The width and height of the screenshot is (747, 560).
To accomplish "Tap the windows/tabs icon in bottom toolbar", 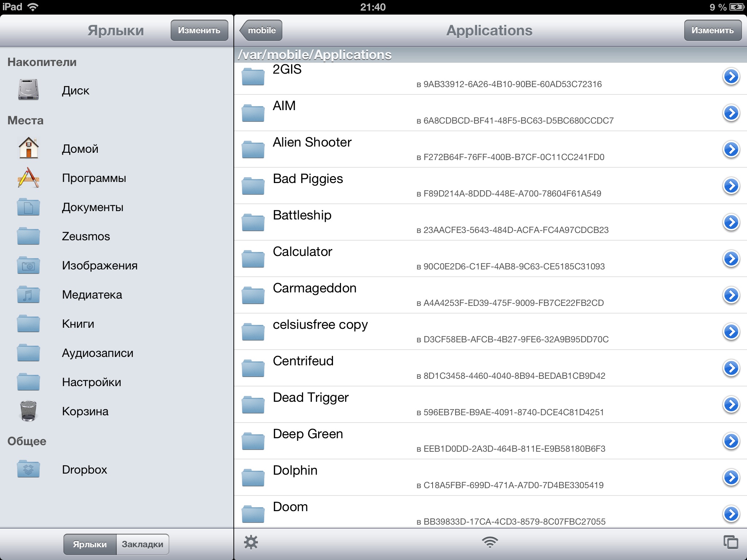I will (x=731, y=542).
